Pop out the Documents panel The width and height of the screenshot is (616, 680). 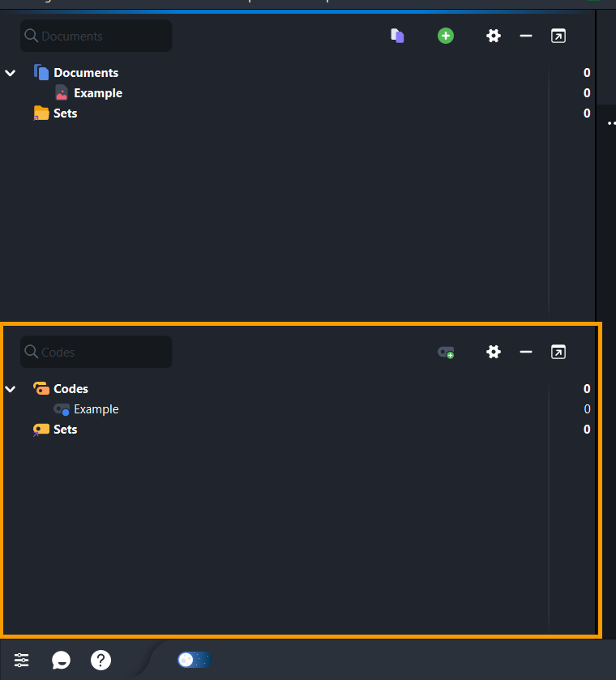558,36
